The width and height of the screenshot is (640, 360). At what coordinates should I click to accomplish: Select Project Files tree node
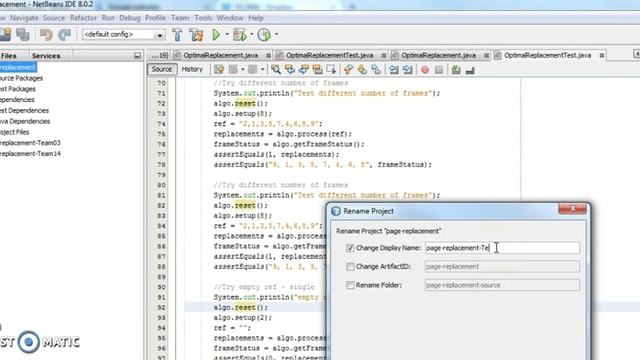[15, 132]
